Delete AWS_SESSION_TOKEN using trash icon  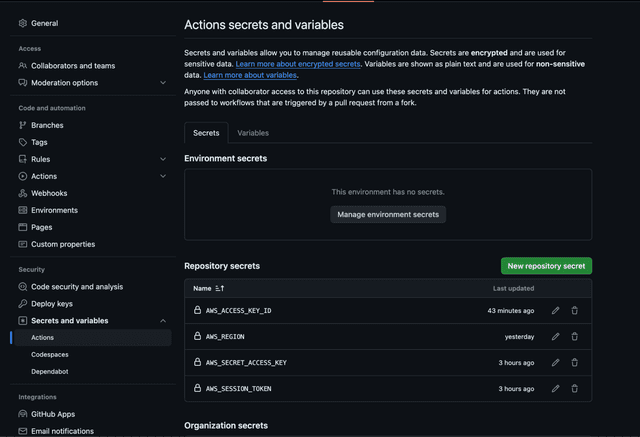(575, 389)
